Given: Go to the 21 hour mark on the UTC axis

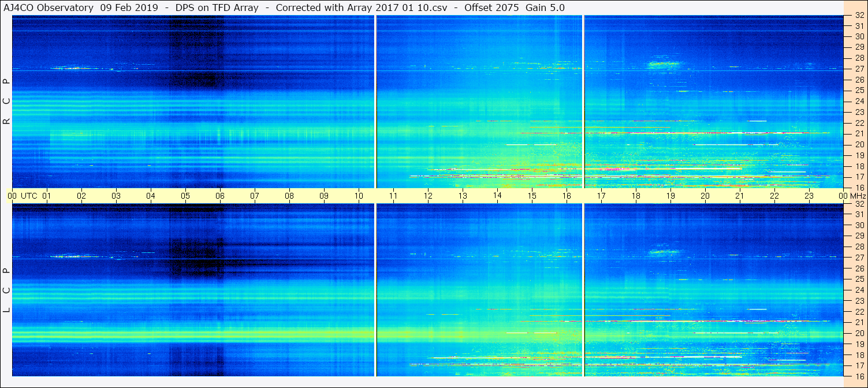Looking at the screenshot, I should point(740,196).
